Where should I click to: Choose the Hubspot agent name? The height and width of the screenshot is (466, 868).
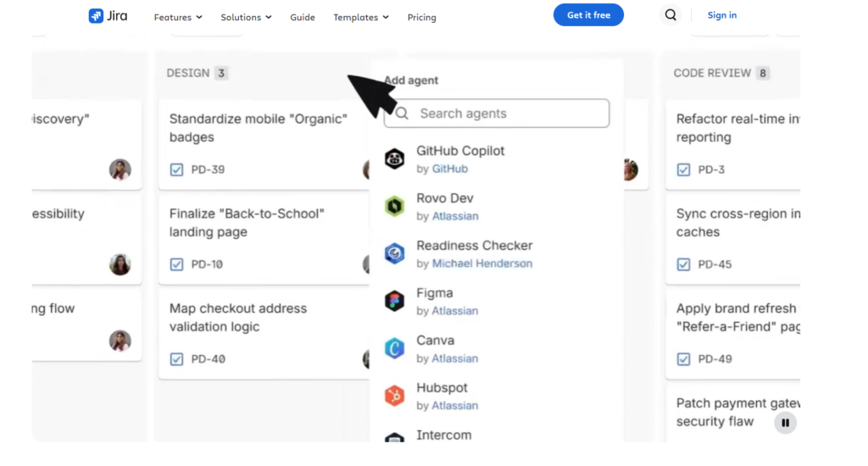click(x=442, y=387)
